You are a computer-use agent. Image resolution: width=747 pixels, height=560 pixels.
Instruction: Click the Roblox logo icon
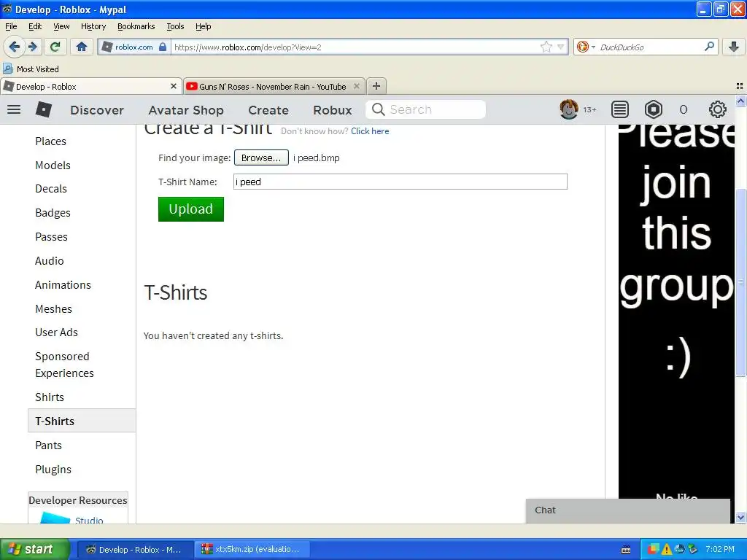44,109
